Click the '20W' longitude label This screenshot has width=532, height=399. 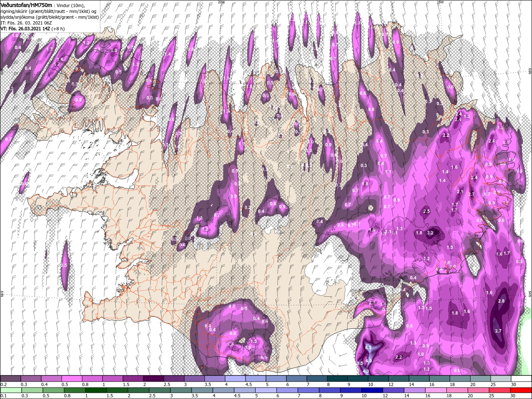[221, 2]
